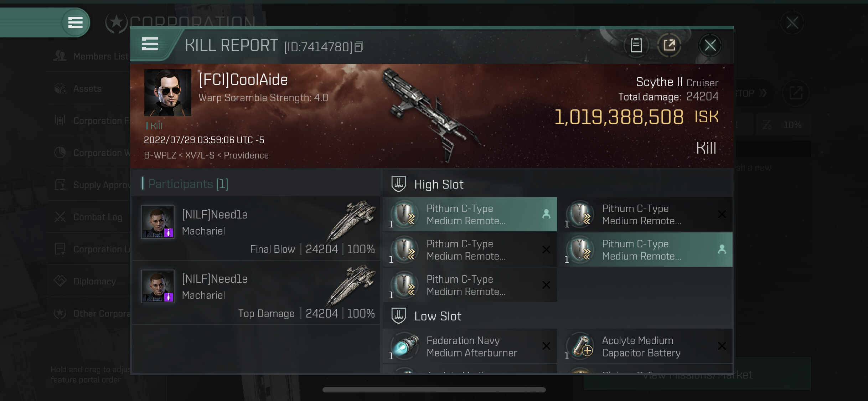This screenshot has height=401, width=868.
Task: Open the main corporation hamburger menu
Action: [75, 22]
